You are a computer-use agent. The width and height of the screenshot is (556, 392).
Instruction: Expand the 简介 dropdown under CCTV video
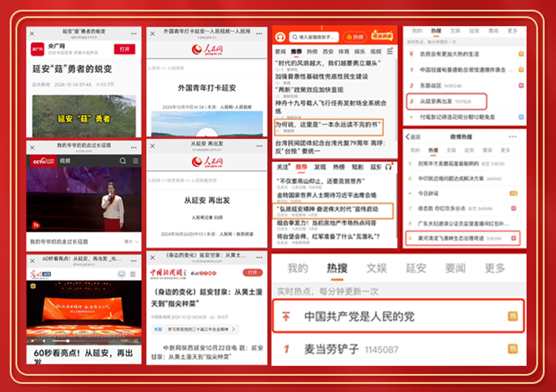point(130,242)
